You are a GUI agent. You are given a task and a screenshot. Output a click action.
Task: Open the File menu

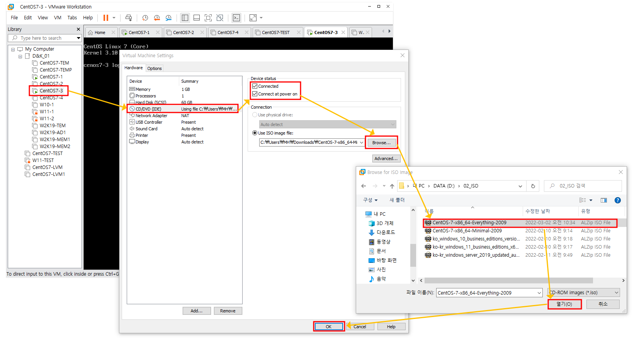coord(14,18)
